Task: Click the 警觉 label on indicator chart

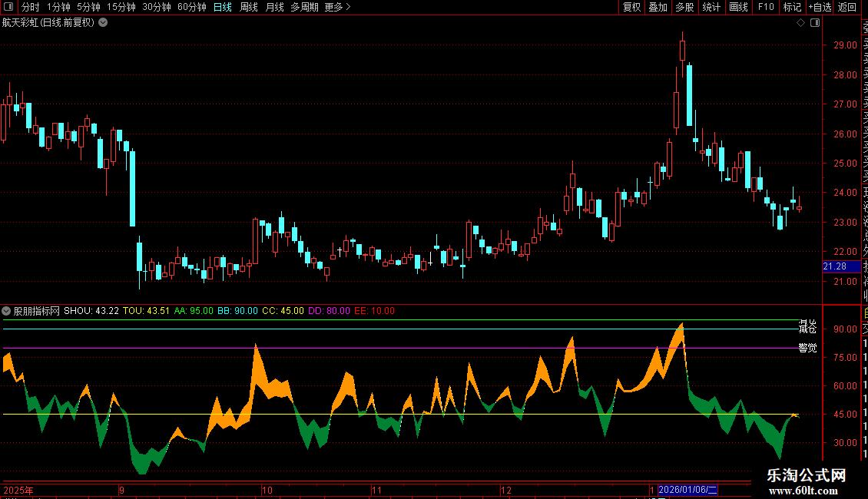Action: coord(807,348)
